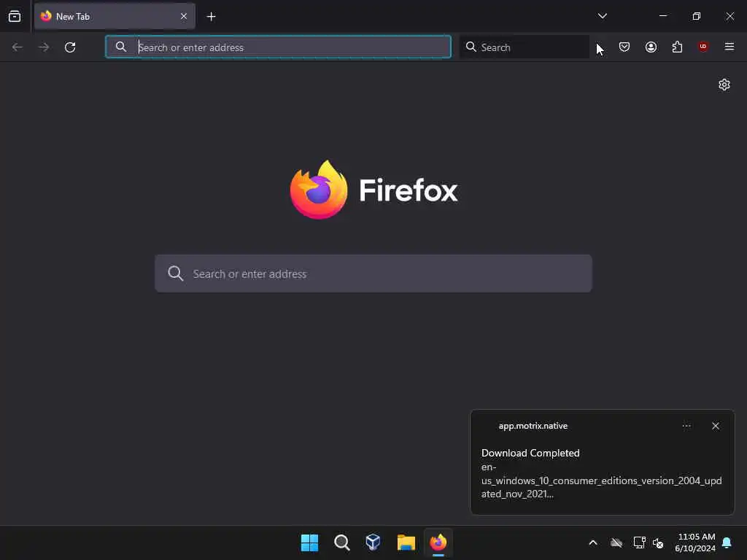The width and height of the screenshot is (747, 560).
Task: Open notification options three-dots menu
Action: 686,426
